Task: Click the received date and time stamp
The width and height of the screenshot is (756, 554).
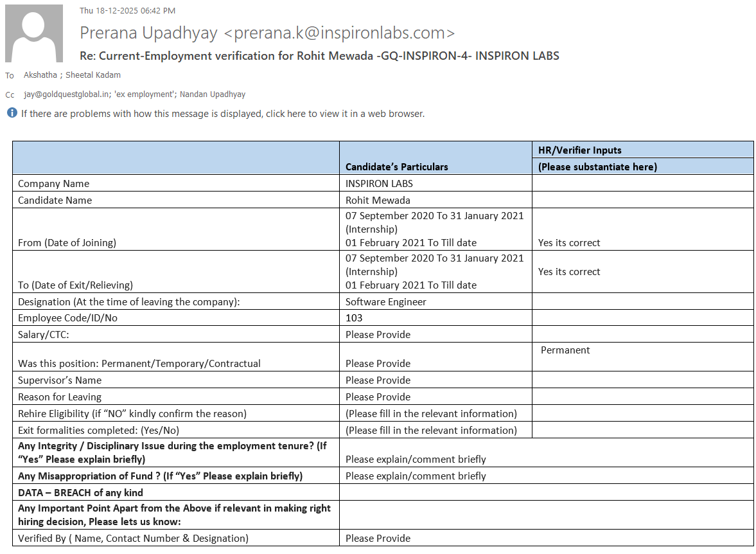Action: point(127,10)
